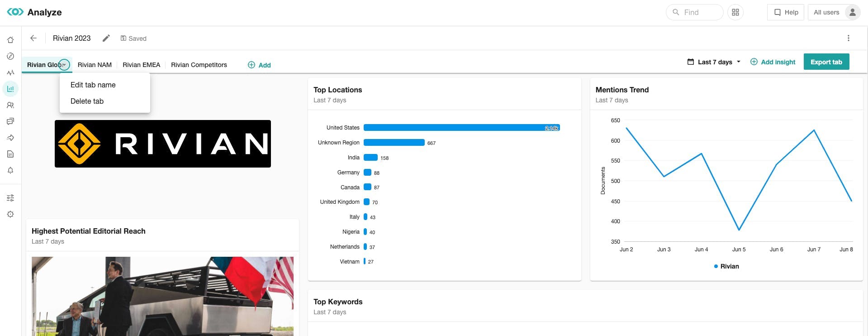The image size is (868, 336).
Task: Click the Analyze eye logo
Action: (x=15, y=12)
